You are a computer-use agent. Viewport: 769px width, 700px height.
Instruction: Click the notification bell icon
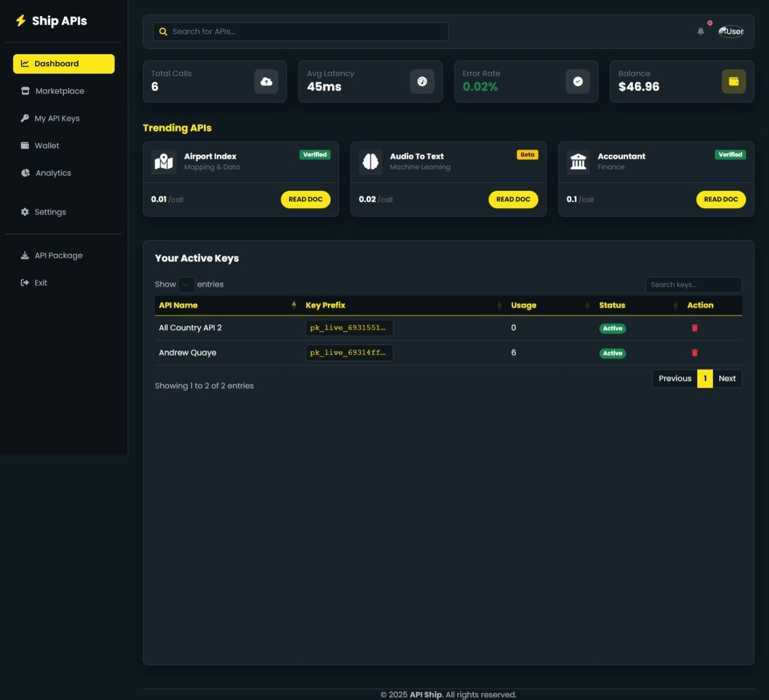[x=700, y=31]
